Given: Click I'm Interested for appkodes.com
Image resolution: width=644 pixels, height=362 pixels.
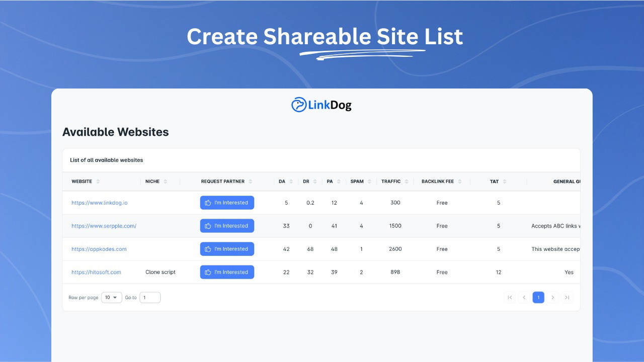Looking at the screenshot, I should tap(227, 249).
